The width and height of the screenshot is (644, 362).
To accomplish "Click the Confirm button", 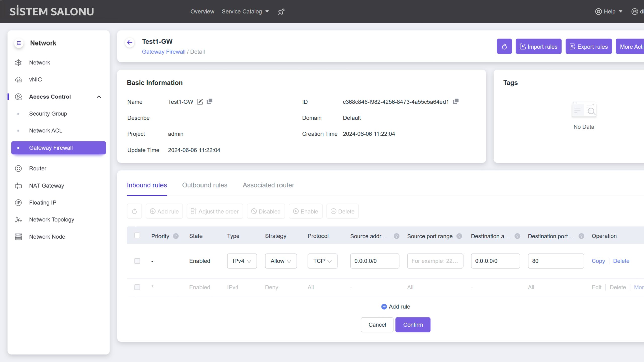I will point(413,325).
